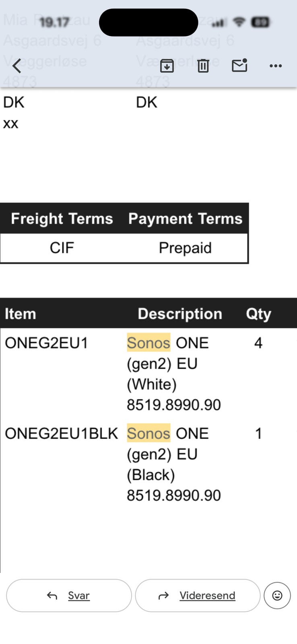Add an emoji reaction with the smiley icon
The width and height of the screenshot is (297, 644).
pyautogui.click(x=277, y=595)
